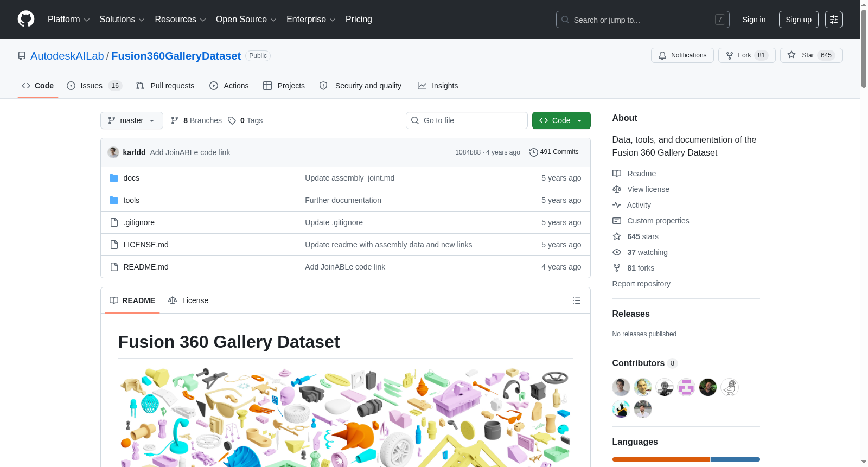This screenshot has width=868, height=467.
Task: Open the Pull requests tab
Action: click(165, 86)
